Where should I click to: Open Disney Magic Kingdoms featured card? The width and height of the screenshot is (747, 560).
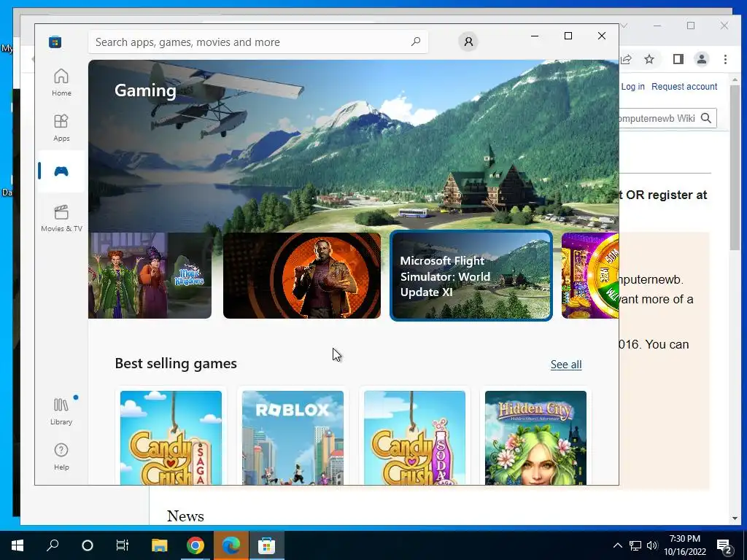pyautogui.click(x=150, y=275)
